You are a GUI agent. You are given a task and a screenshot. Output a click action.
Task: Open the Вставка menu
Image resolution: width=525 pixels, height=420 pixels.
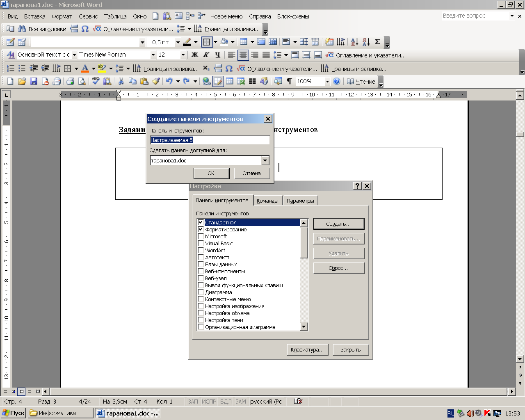(34, 16)
